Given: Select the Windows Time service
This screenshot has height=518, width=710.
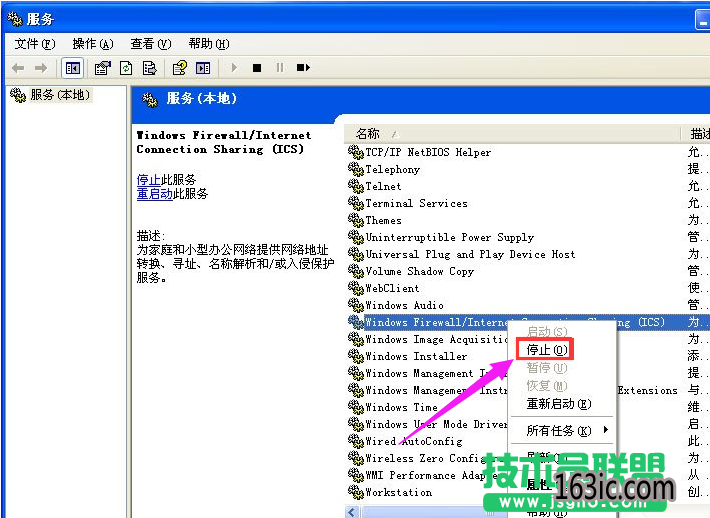Looking at the screenshot, I should [401, 407].
